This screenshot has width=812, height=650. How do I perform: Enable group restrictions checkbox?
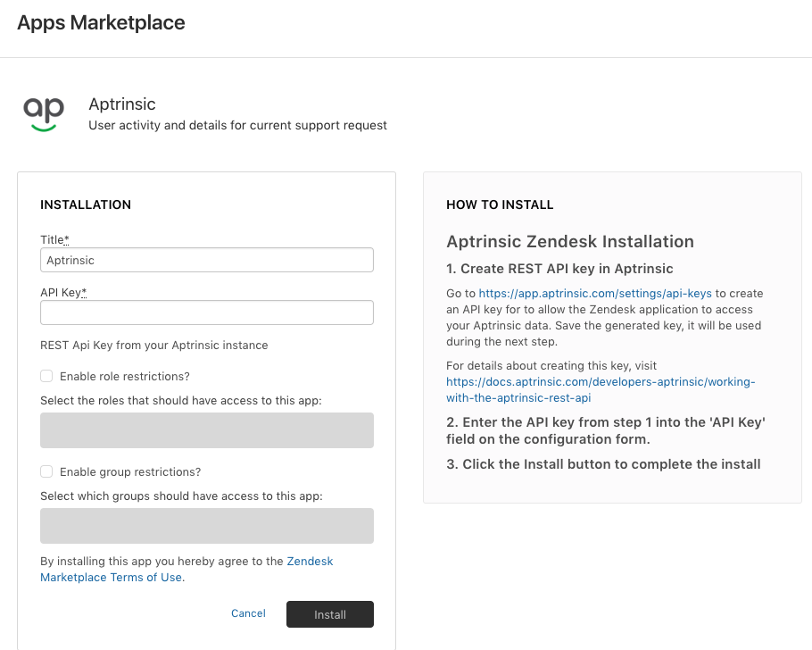tap(46, 471)
